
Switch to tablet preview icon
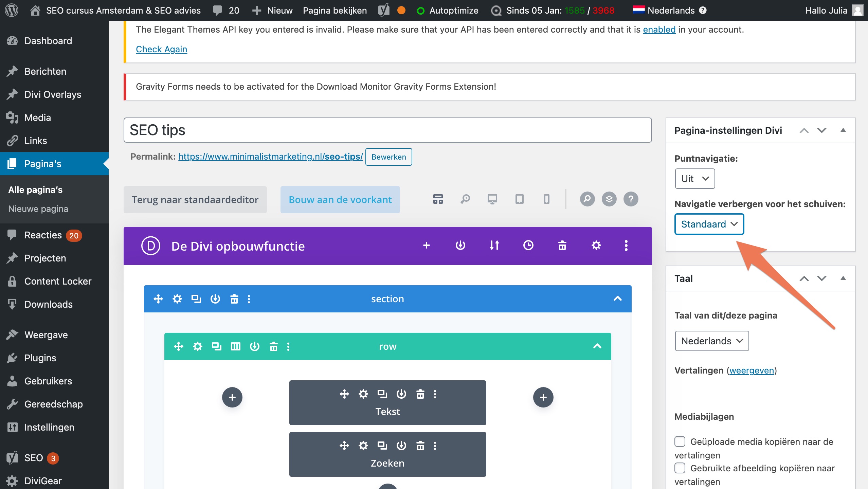(x=519, y=199)
